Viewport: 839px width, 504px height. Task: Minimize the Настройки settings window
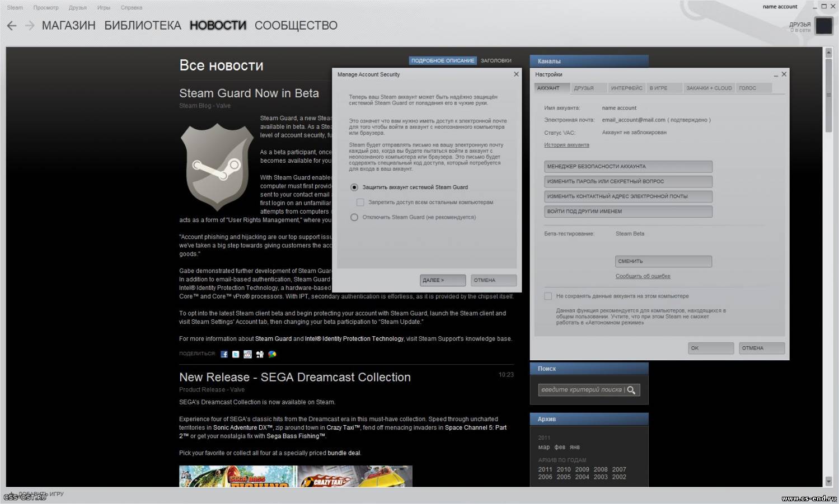coord(776,74)
